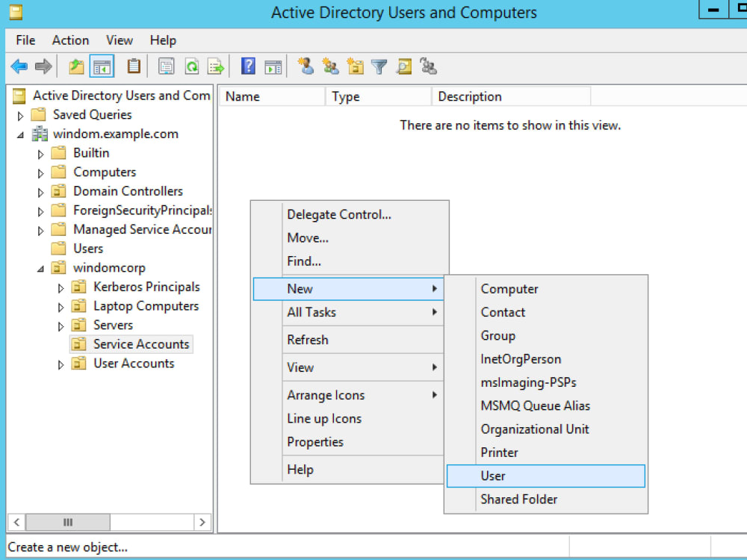Viewport: 747px width, 560px height.
Task: Open the Up one level folder icon
Action: (75, 66)
